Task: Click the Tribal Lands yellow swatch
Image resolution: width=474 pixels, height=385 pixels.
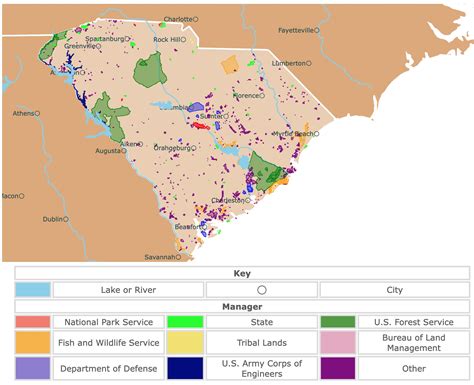Action: tap(185, 342)
